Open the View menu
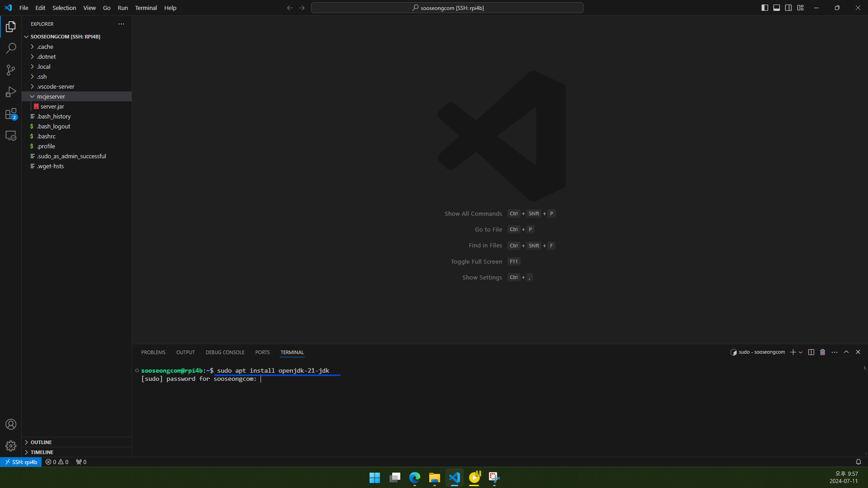 click(90, 8)
